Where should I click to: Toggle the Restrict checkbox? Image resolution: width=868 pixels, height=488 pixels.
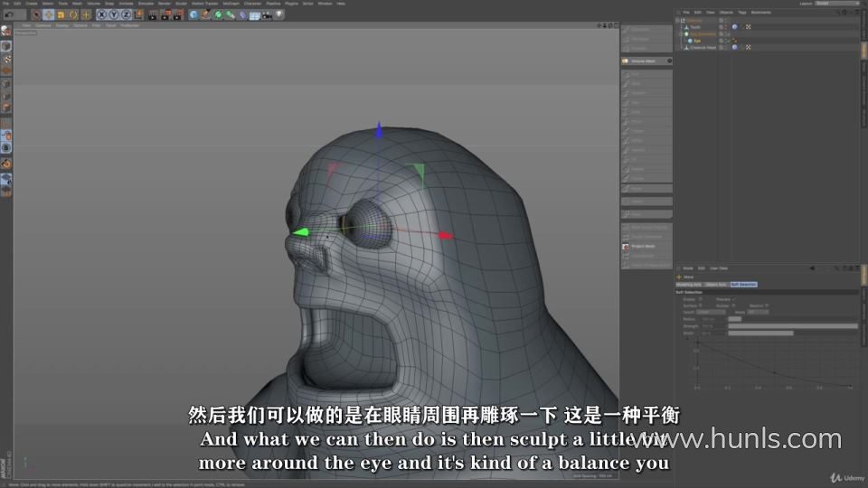pos(768,305)
